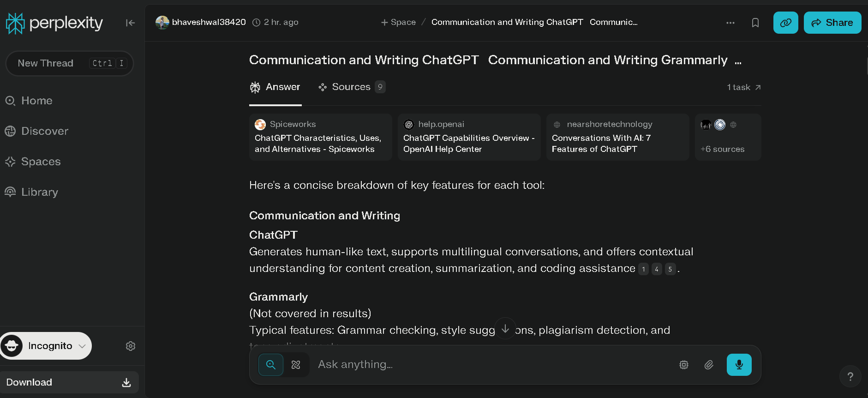Open the 1 task link
Image resolution: width=868 pixels, height=398 pixels.
click(743, 87)
